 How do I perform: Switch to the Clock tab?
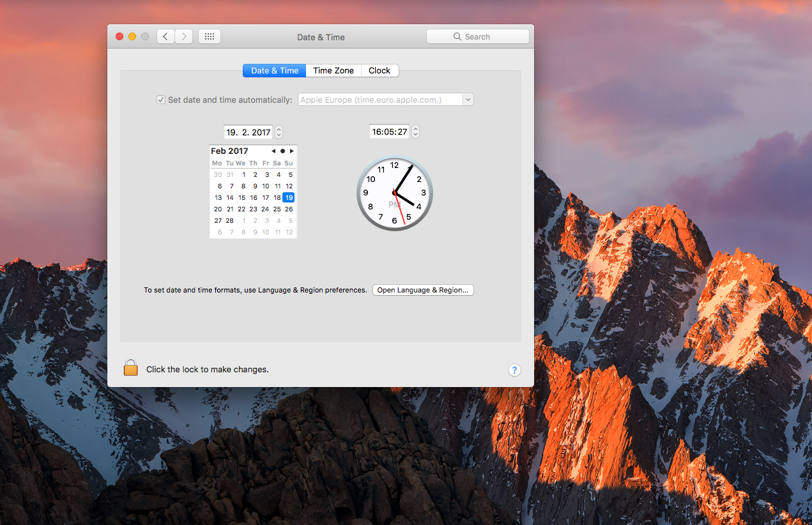coord(379,71)
